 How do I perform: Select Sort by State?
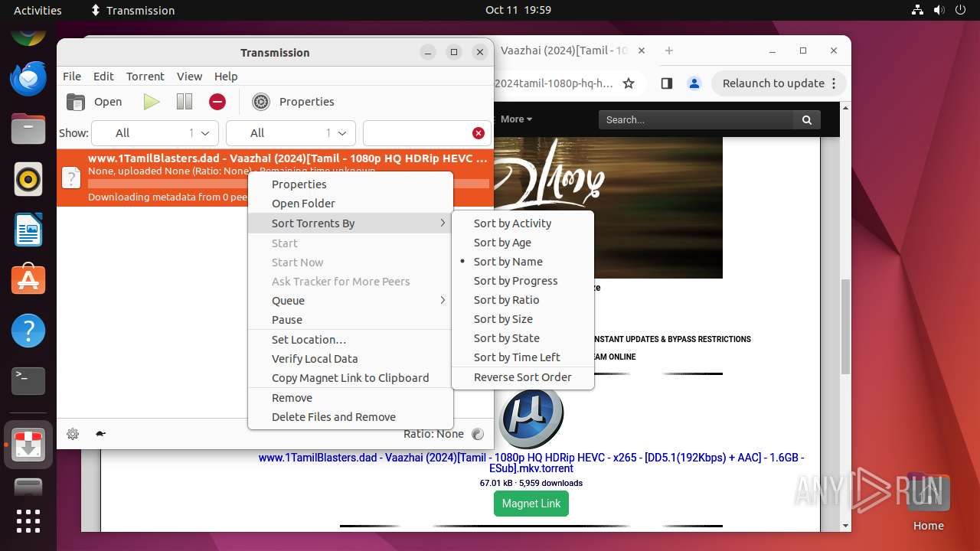523,338
